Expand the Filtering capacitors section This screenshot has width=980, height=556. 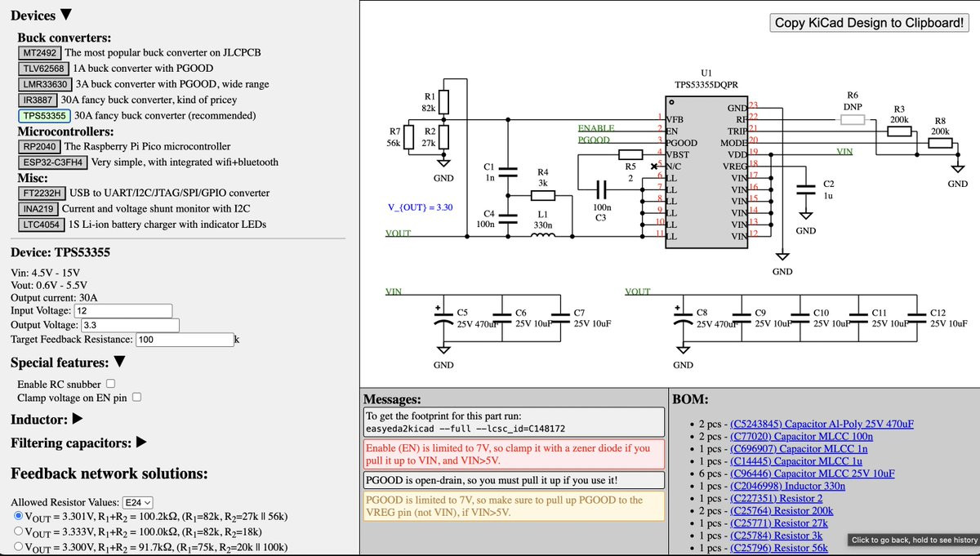point(141,443)
